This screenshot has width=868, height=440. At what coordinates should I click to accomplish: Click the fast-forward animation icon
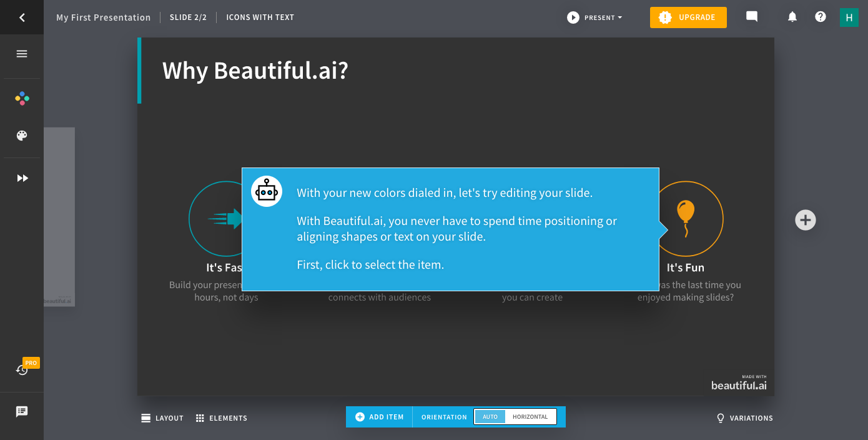[x=22, y=178]
